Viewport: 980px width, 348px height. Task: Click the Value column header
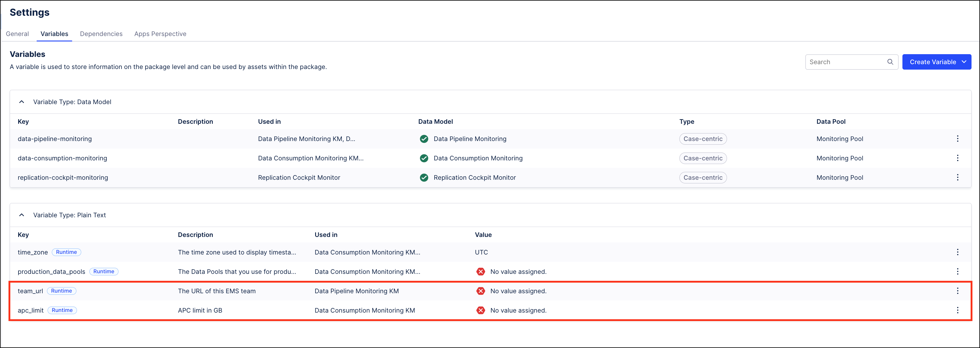tap(483, 235)
